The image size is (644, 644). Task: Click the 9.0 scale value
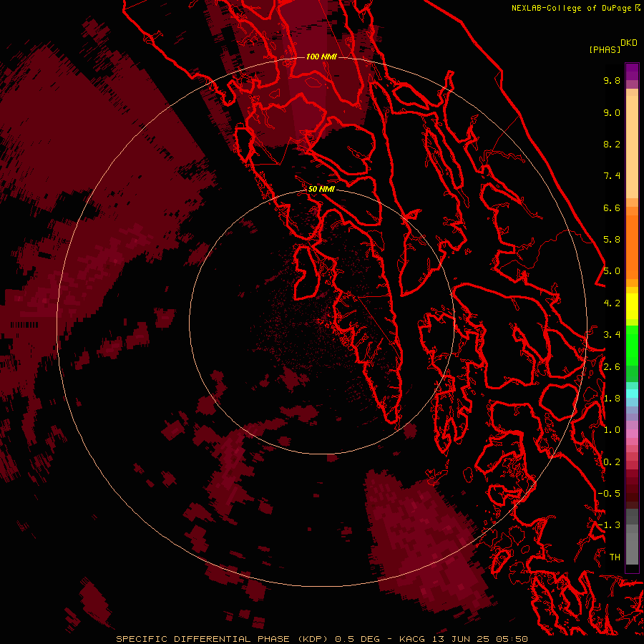coord(612,112)
